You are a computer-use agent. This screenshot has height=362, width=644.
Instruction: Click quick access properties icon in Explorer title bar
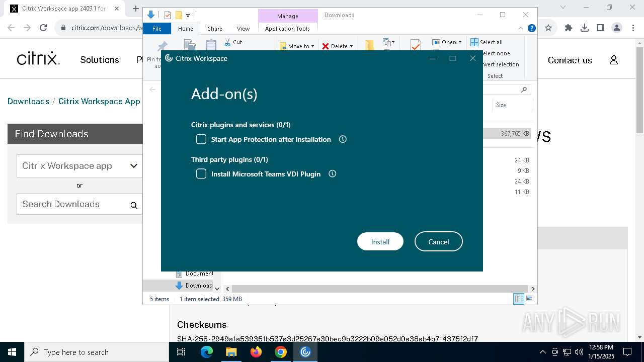(168, 15)
